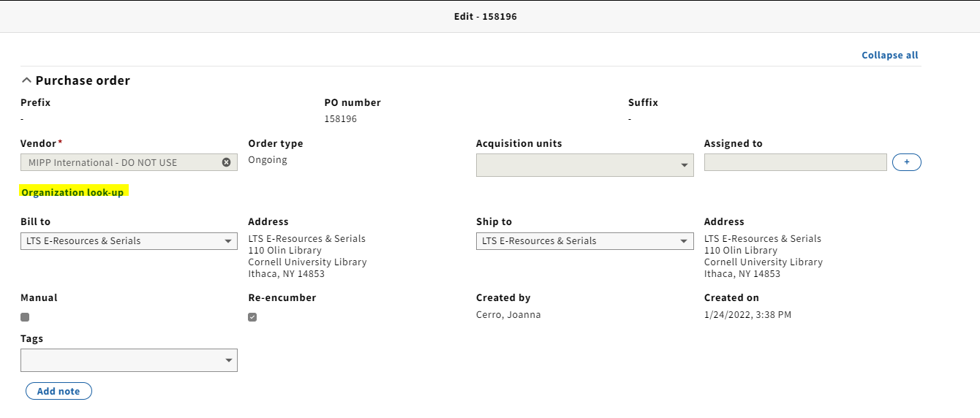Click the Add note button
The height and width of the screenshot is (418, 980).
click(59, 391)
